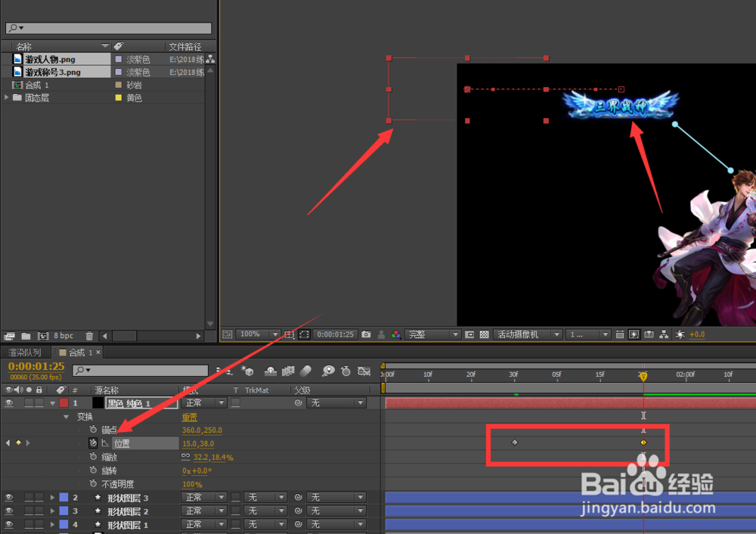The width and height of the screenshot is (756, 534).
Task: Collapse layer 1 黑色 纯色 1 twirl arrow
Action: [53, 403]
